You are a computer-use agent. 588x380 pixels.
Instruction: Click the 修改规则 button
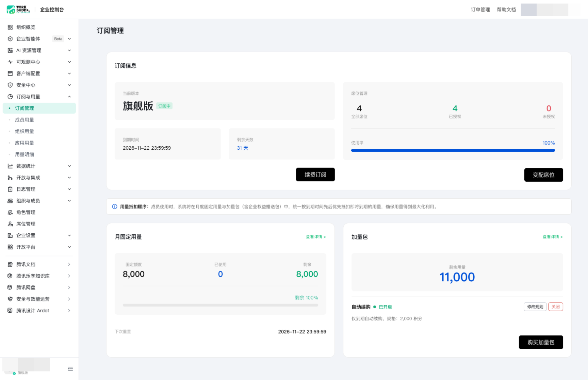[x=535, y=307]
